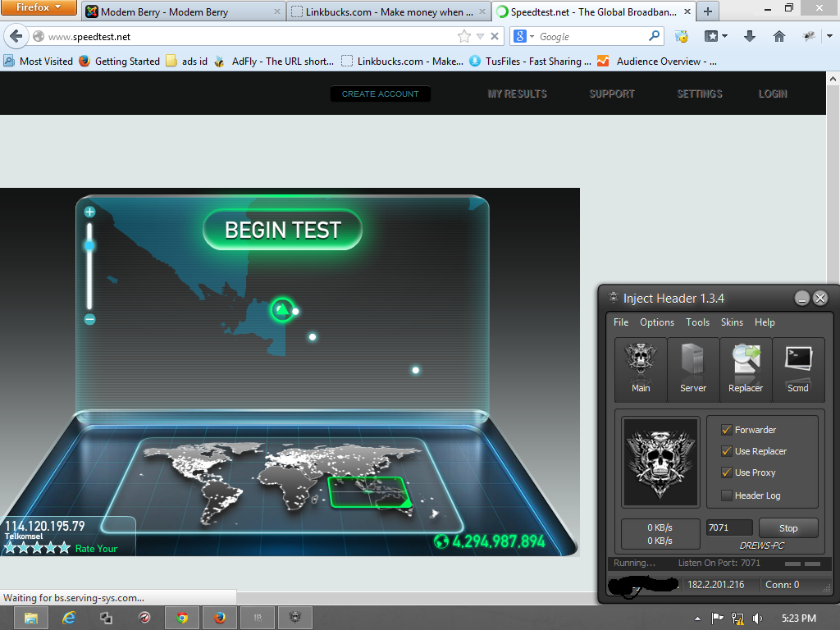Image resolution: width=840 pixels, height=630 pixels.
Task: Zoom out the map with minus icon
Action: (89, 319)
